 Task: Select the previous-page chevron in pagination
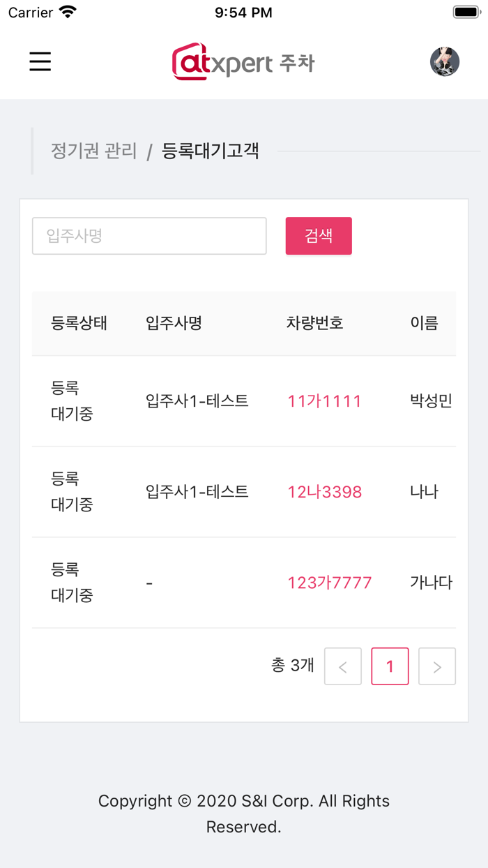pyautogui.click(x=342, y=666)
